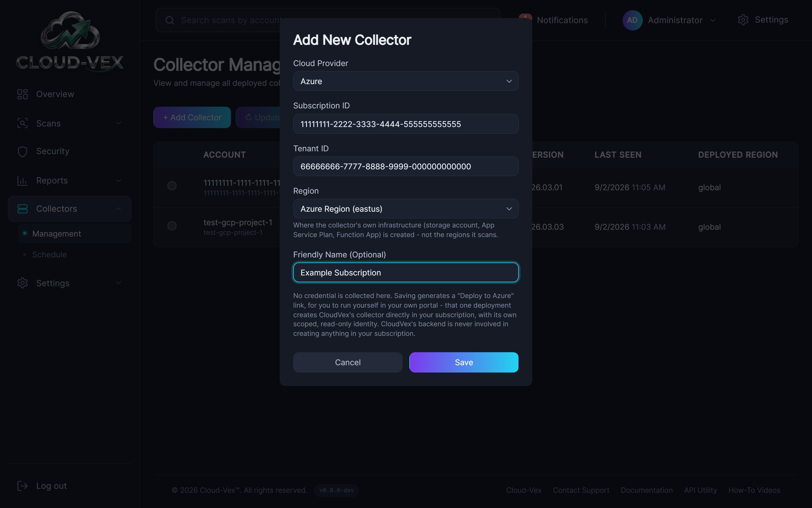Open the Administrator account dropdown chevron
Viewport: 812px width, 508px height.
point(713,20)
